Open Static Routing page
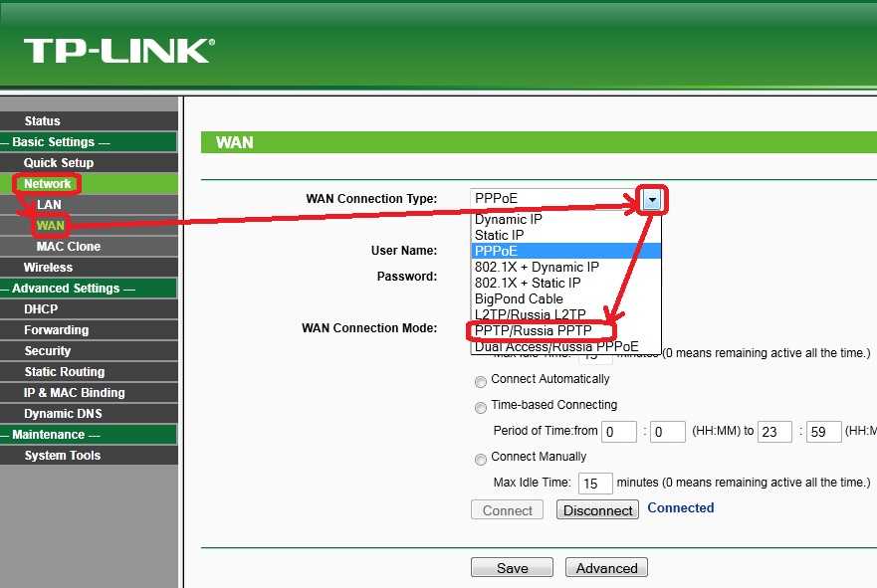 65,372
